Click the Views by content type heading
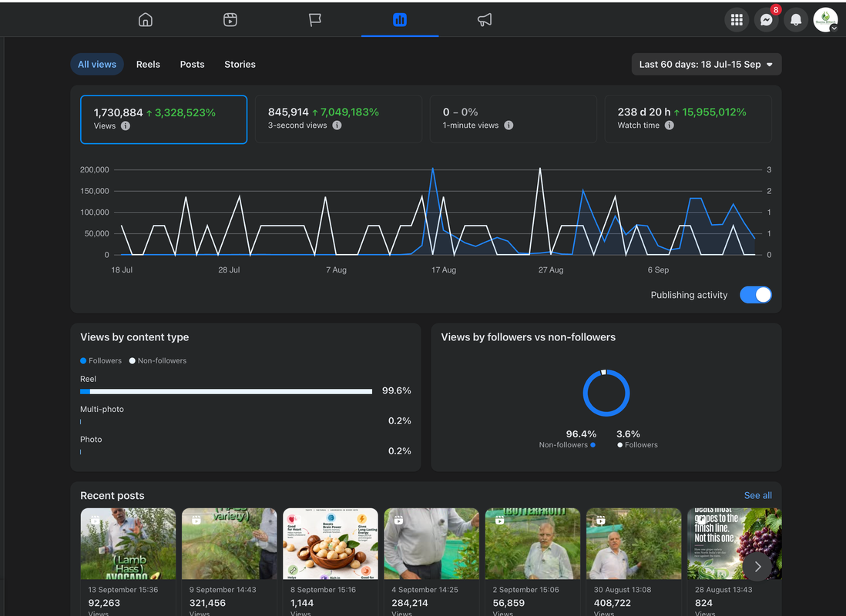Image resolution: width=846 pixels, height=616 pixels. coord(134,337)
